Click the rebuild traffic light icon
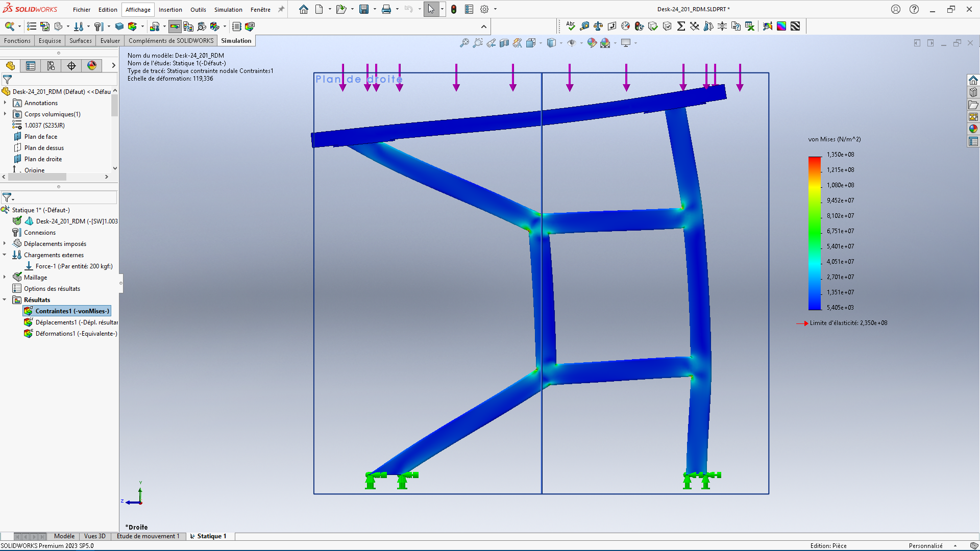980x551 pixels. click(x=454, y=9)
